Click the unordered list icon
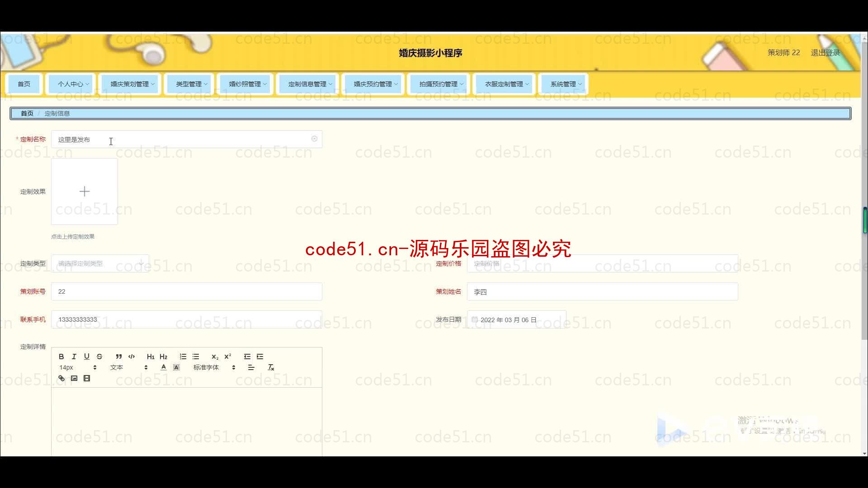Screen dimensions: 868x488 [x=196, y=357]
